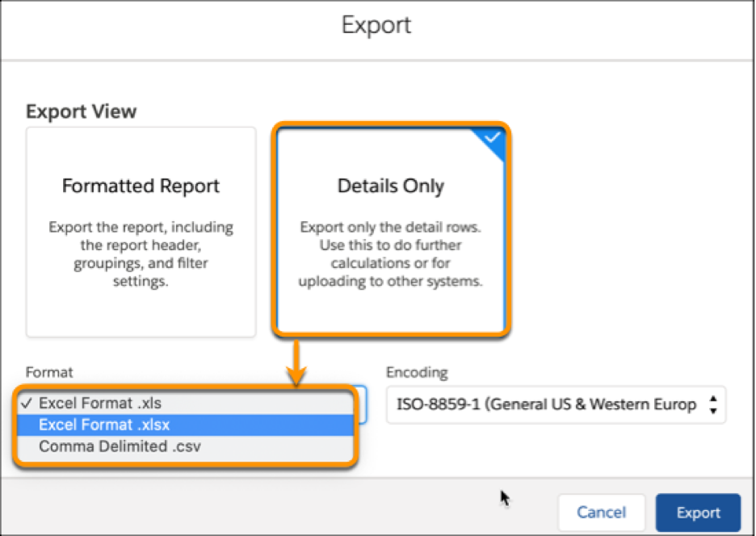756x536 pixels.
Task: Select the Details Only export view card
Action: (391, 230)
